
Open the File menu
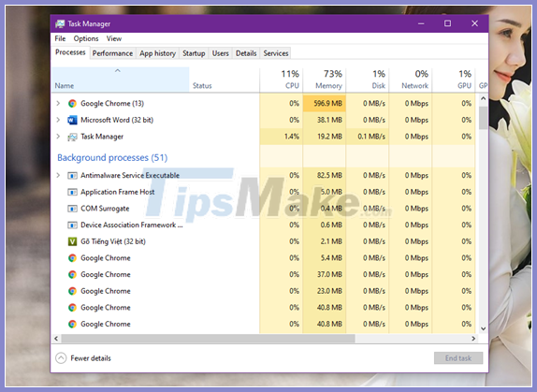[x=60, y=38]
